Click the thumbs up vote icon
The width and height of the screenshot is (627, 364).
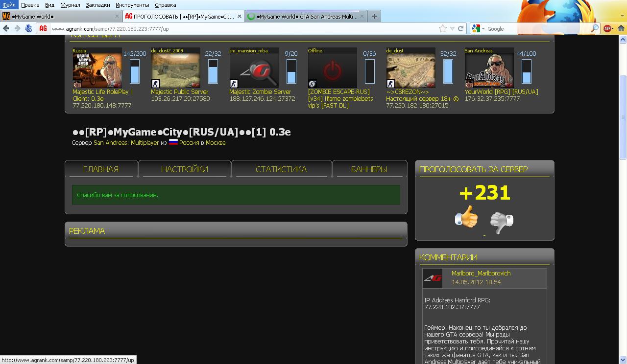tap(466, 216)
